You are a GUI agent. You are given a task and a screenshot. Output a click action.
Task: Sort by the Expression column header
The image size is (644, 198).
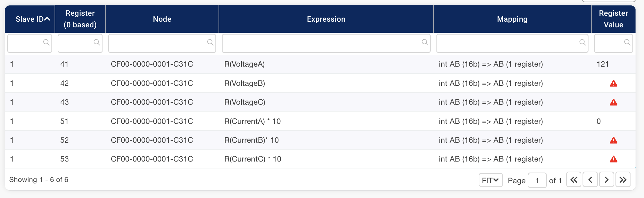(x=326, y=19)
